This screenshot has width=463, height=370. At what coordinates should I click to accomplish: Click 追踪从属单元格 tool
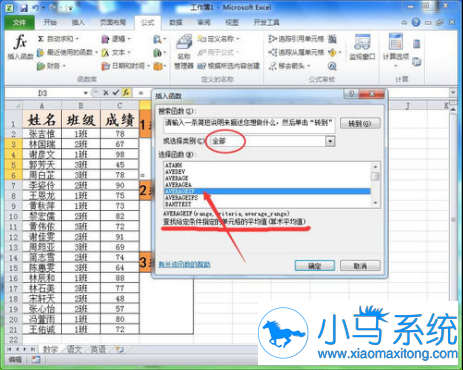296,52
